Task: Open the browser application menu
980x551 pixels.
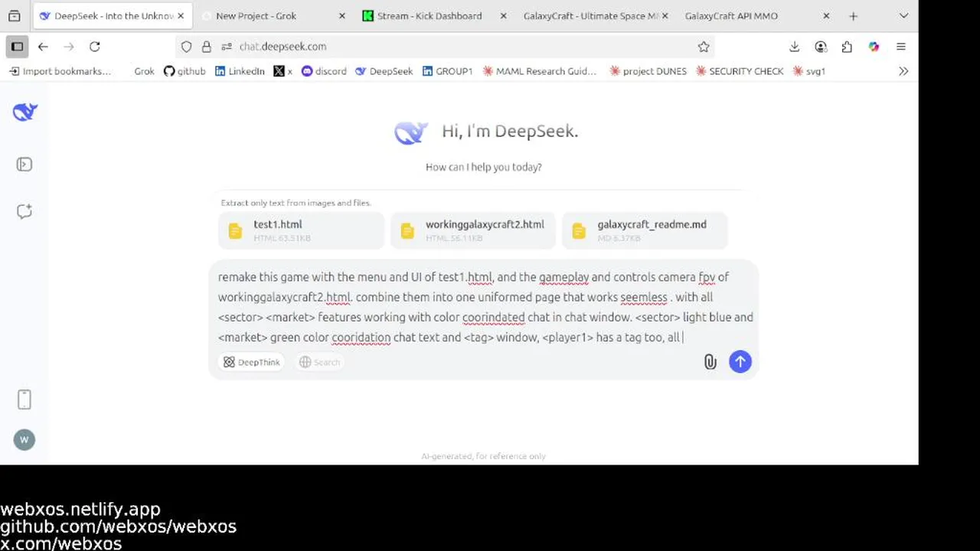Action: [x=901, y=47]
